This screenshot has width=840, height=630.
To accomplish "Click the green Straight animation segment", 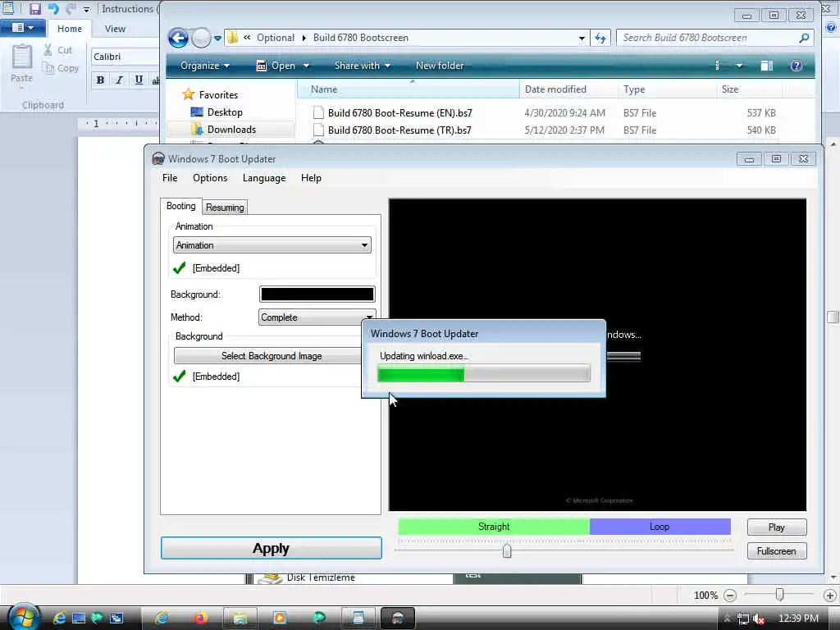I will 494,527.
